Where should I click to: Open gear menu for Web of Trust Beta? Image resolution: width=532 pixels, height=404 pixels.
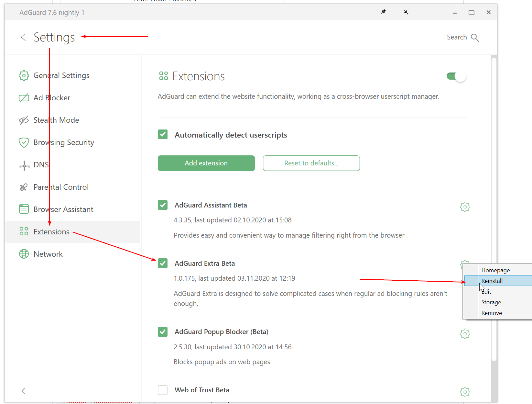pyautogui.click(x=465, y=392)
